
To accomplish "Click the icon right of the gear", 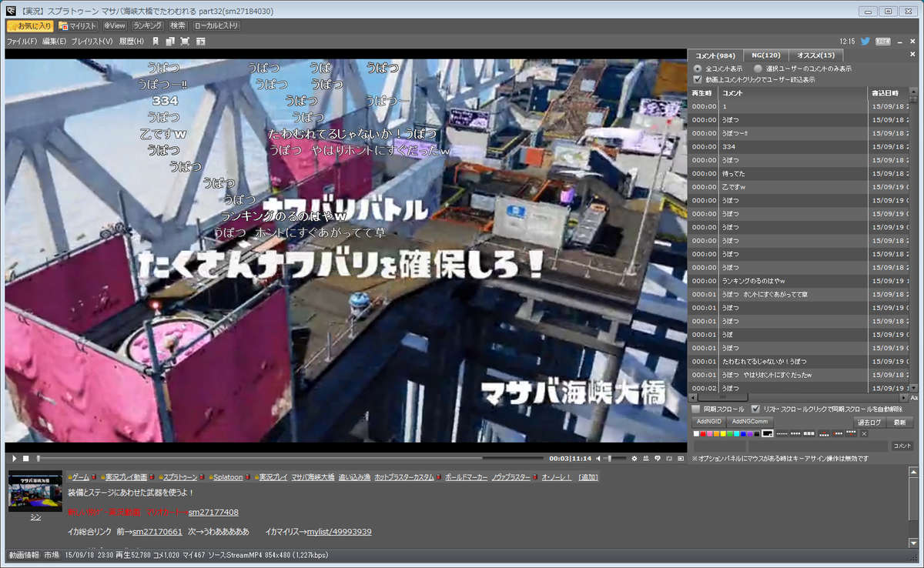I will click(646, 459).
